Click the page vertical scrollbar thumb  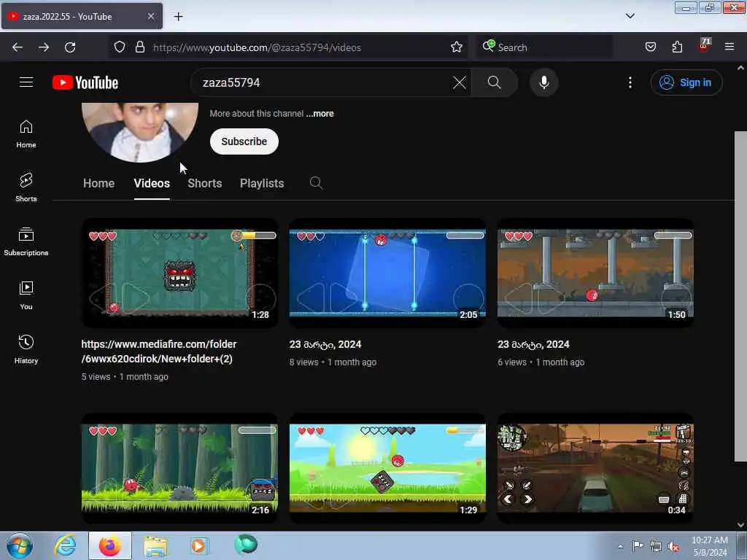(x=740, y=296)
